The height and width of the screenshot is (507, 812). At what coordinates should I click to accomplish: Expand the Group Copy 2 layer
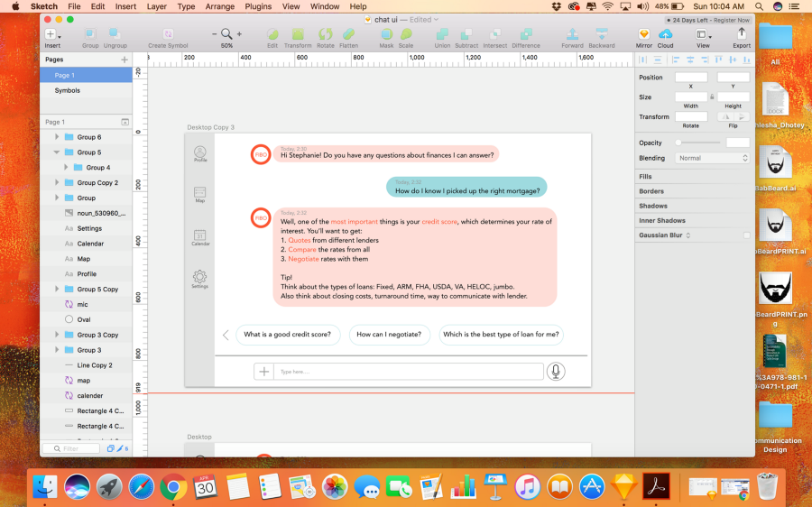pos(57,182)
